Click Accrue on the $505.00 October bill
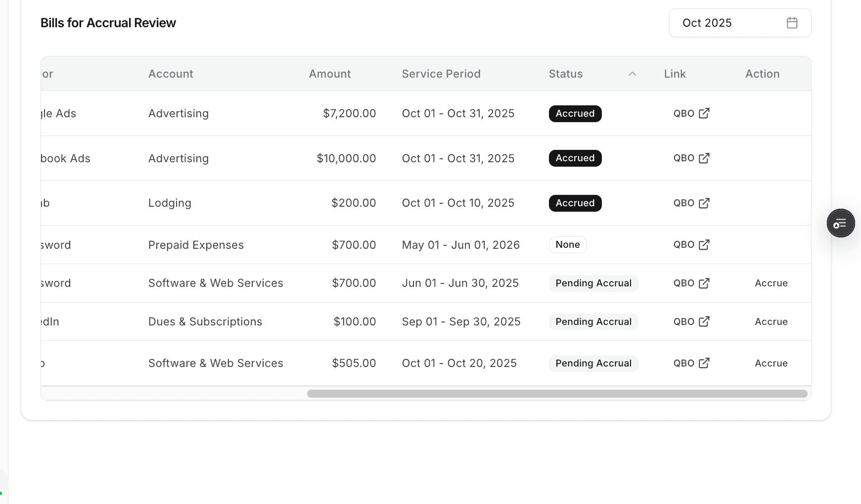The height and width of the screenshot is (504, 861). tap(771, 363)
